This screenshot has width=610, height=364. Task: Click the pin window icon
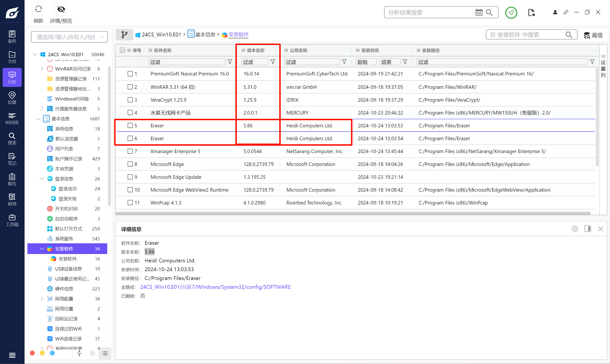(x=566, y=12)
